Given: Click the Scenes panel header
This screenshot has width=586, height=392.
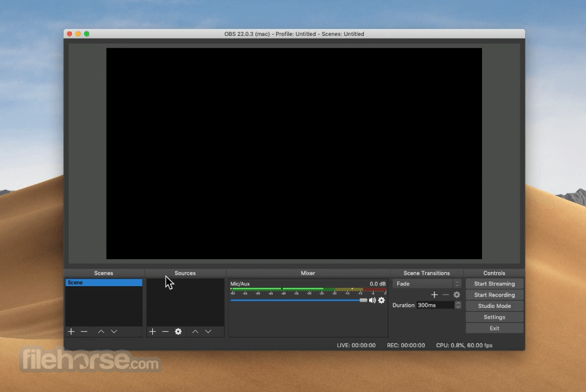Looking at the screenshot, I should 103,273.
